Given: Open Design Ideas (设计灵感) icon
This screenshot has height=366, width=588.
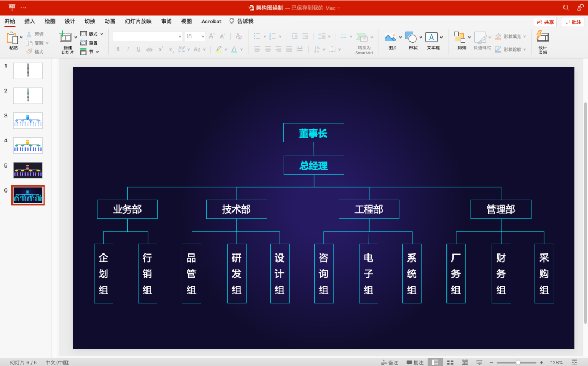Looking at the screenshot, I should click(x=543, y=37).
